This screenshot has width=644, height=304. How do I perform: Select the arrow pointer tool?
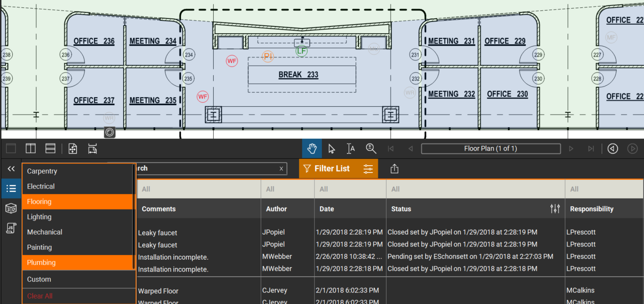point(331,149)
